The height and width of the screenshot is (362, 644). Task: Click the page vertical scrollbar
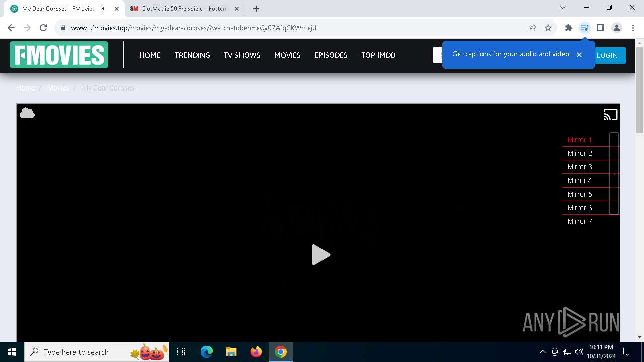(x=640, y=90)
